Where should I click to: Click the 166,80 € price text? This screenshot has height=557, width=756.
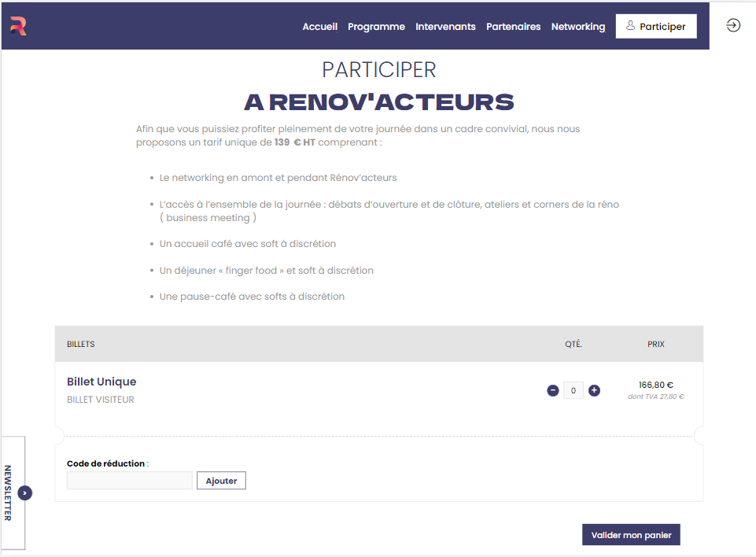pos(656,385)
